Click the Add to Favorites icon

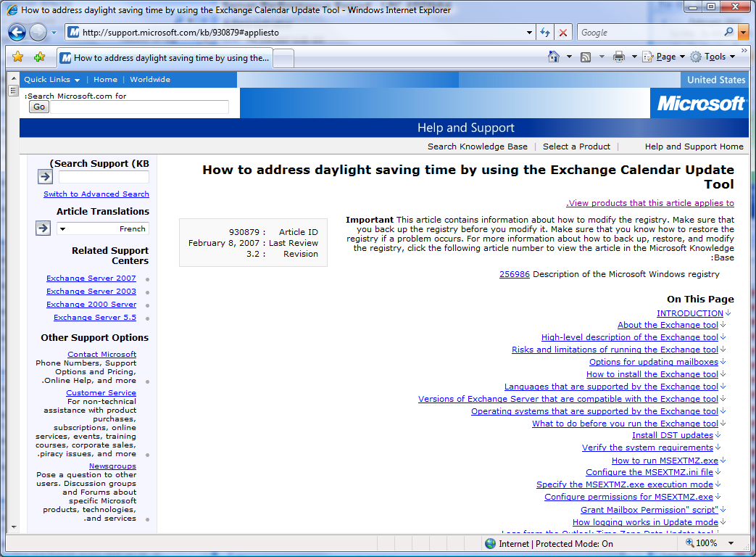point(40,57)
